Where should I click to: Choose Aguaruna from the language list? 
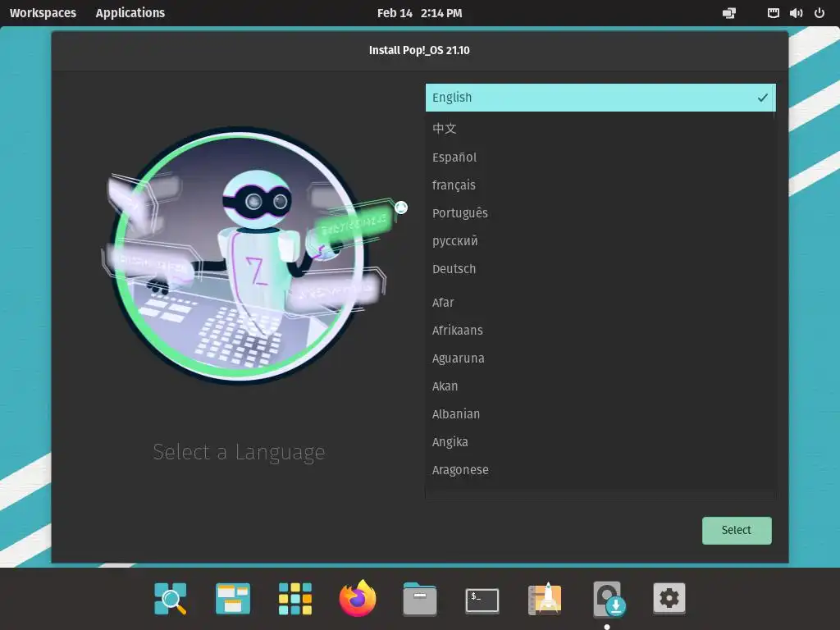point(600,358)
